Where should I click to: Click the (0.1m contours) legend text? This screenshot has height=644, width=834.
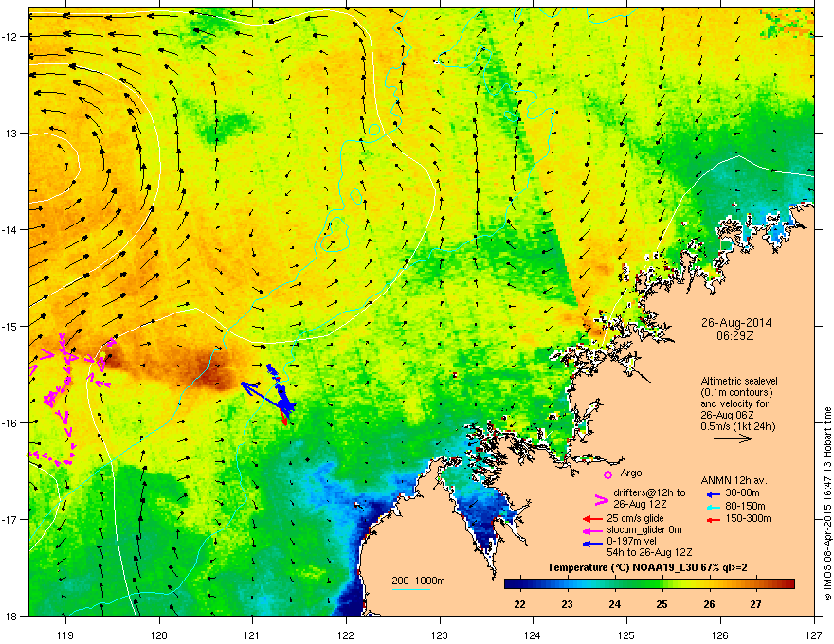click(x=736, y=393)
